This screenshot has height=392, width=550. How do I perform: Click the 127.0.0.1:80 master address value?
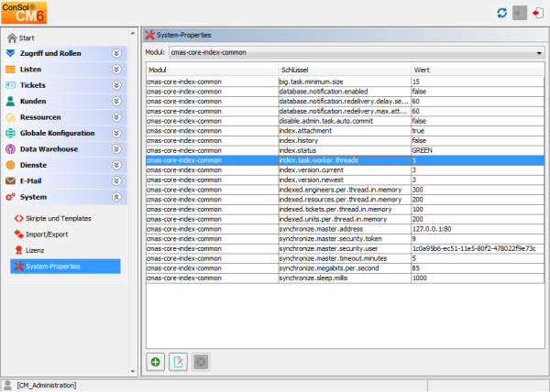tap(432, 229)
